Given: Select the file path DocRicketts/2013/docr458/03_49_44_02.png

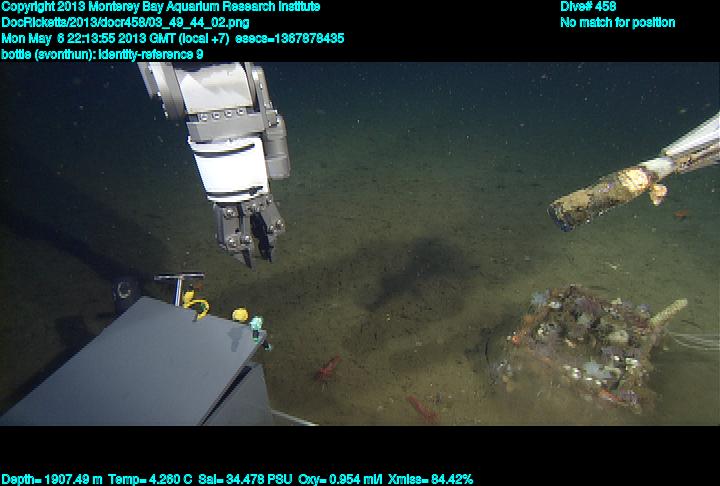Looking at the screenshot, I should (x=125, y=23).
